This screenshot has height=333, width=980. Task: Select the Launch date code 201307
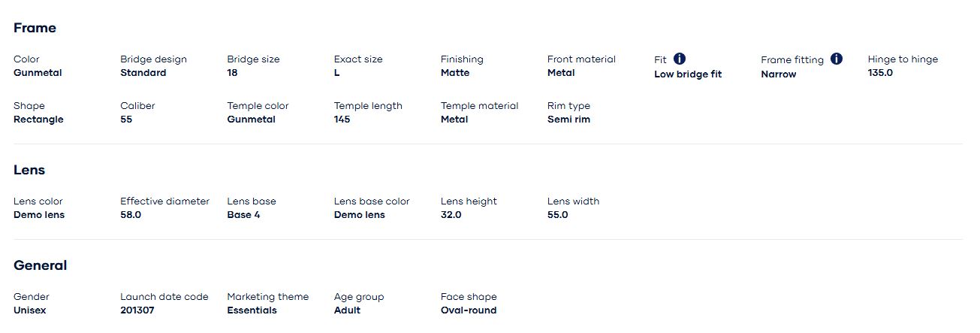point(137,310)
